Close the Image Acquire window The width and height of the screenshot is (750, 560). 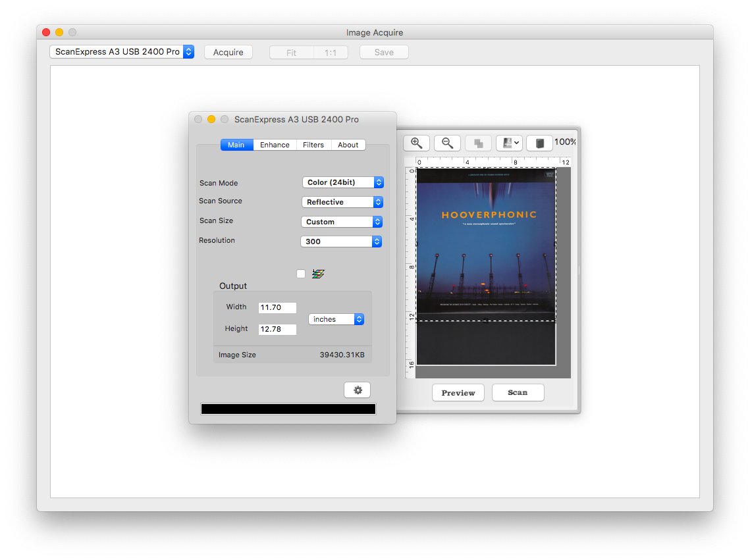tap(46, 32)
